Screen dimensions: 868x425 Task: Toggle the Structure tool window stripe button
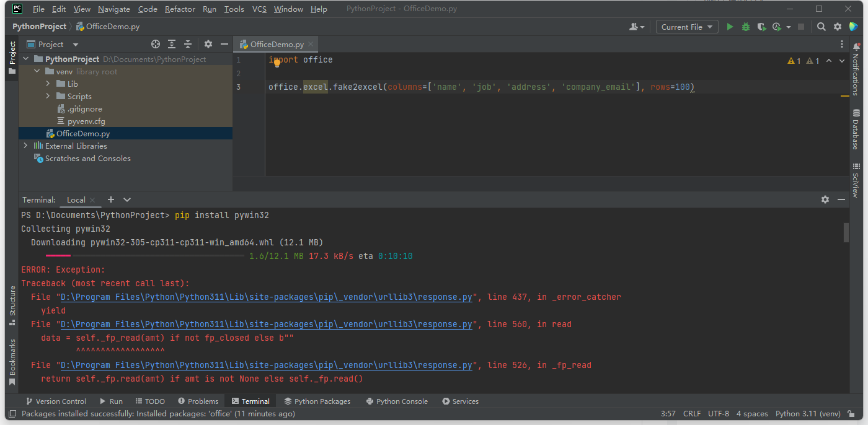coord(12,306)
